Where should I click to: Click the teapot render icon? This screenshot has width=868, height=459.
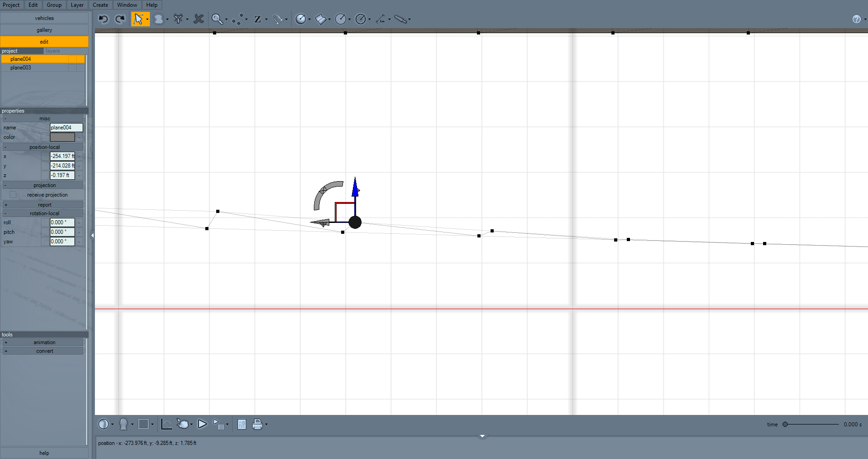(x=183, y=424)
